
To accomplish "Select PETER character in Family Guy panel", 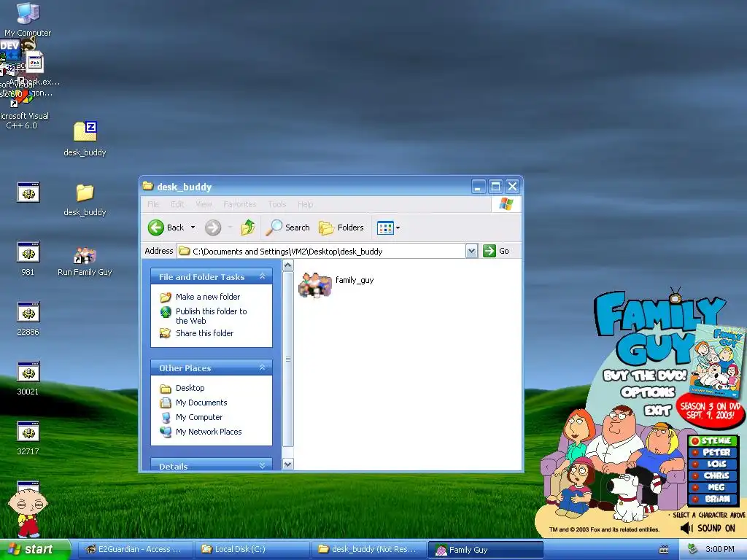I will (x=712, y=452).
